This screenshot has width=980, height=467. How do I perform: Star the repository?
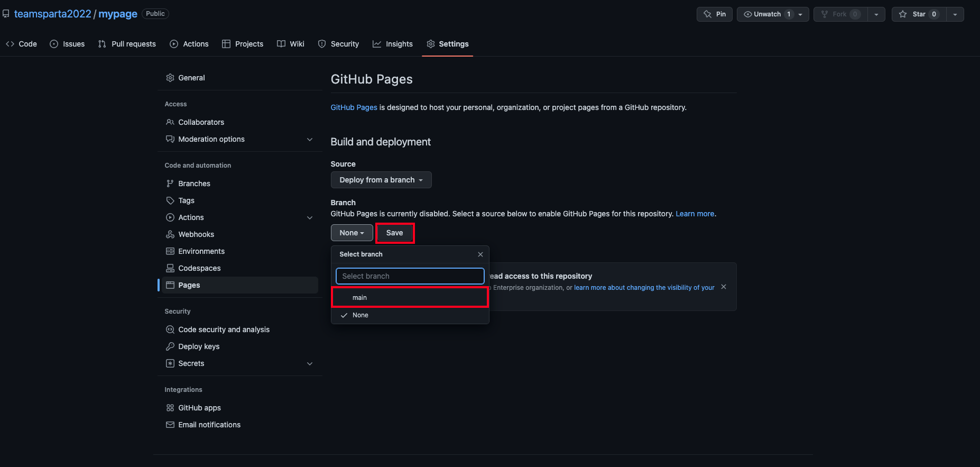click(919, 14)
